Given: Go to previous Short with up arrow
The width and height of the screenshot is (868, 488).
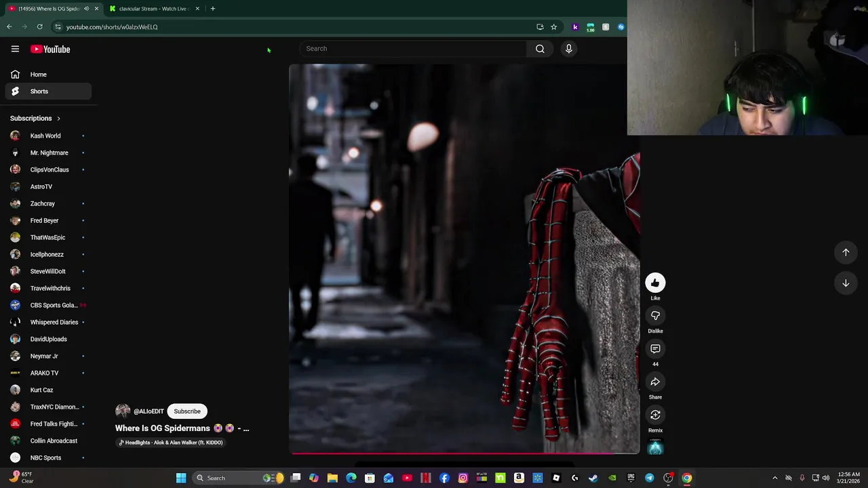Looking at the screenshot, I should coord(846,252).
